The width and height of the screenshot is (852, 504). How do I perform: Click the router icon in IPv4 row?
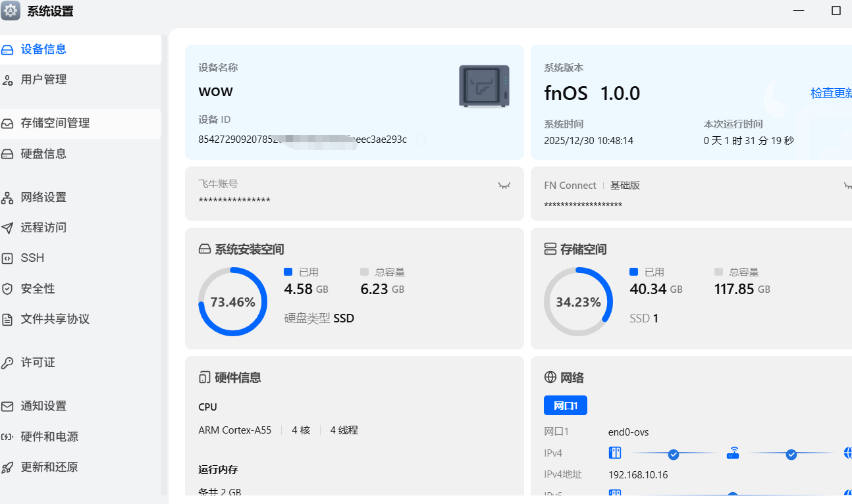733,453
